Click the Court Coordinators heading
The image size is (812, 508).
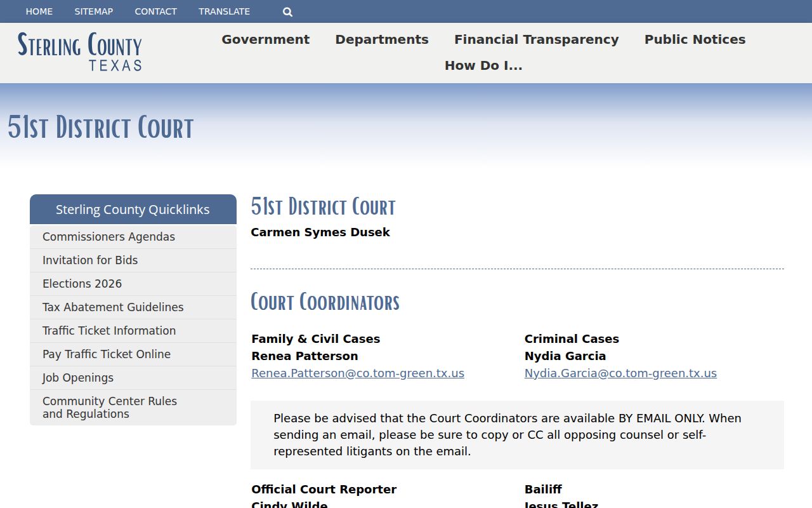(325, 302)
